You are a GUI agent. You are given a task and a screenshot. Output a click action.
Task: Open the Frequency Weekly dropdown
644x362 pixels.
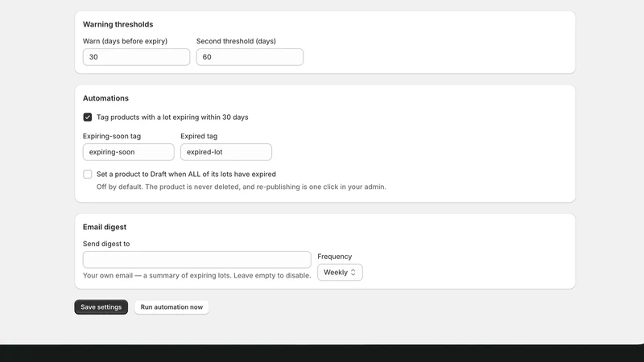point(340,272)
